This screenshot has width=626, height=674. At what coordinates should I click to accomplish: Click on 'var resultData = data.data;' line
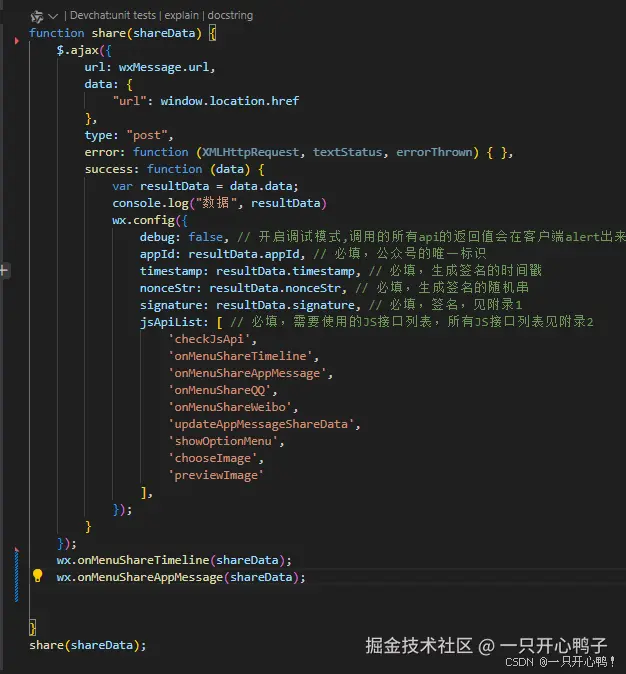(205, 186)
